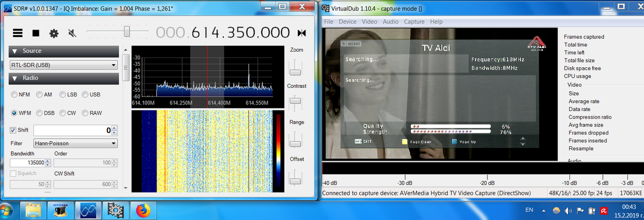Image resolution: width=644 pixels, height=220 pixels.
Task: Open the Hann-Poisson filter dropdown
Action: (75, 144)
